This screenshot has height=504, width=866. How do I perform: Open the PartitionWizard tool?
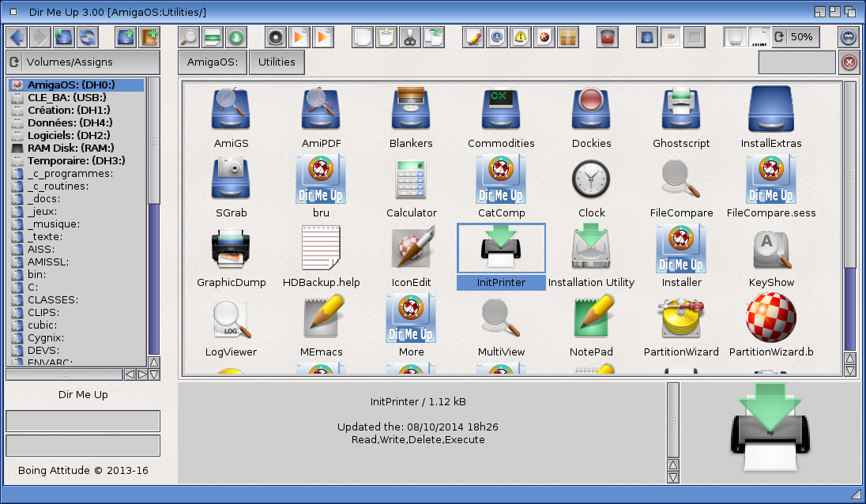pos(680,317)
